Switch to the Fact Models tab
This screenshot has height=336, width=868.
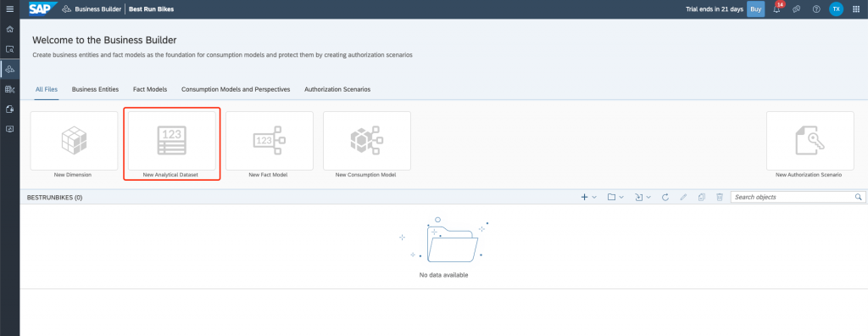[150, 89]
